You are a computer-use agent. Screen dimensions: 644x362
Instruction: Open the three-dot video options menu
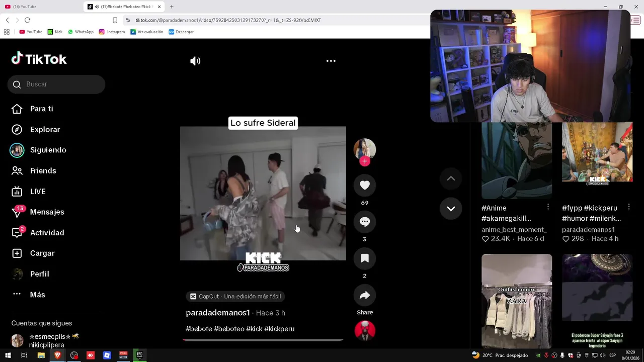331,61
